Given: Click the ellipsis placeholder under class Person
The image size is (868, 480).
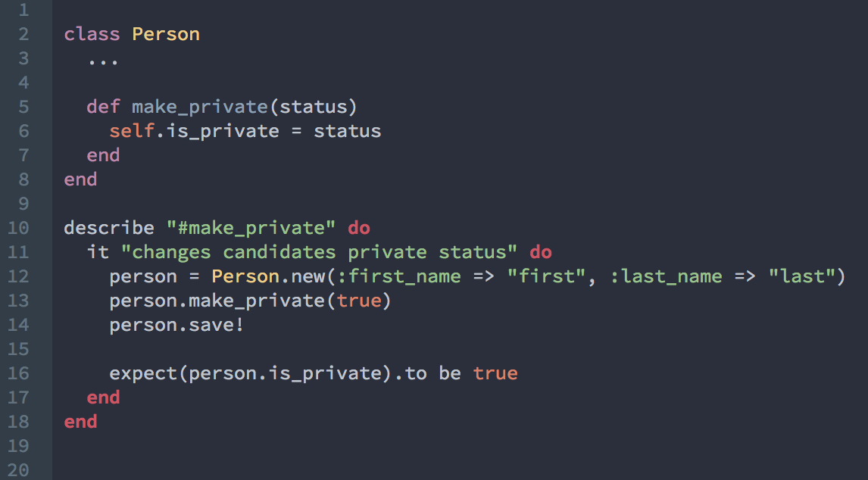Looking at the screenshot, I should pos(102,58).
